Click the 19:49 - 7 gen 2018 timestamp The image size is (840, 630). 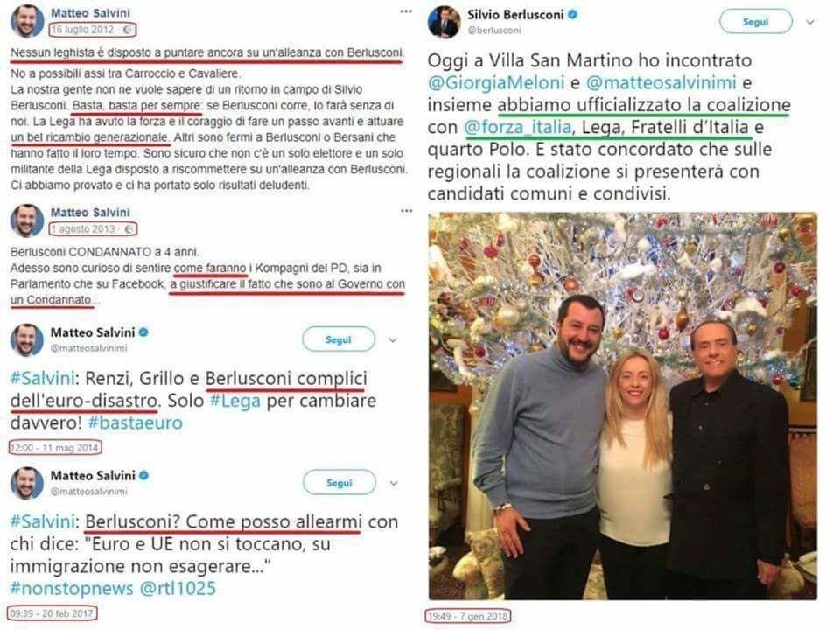click(x=468, y=617)
